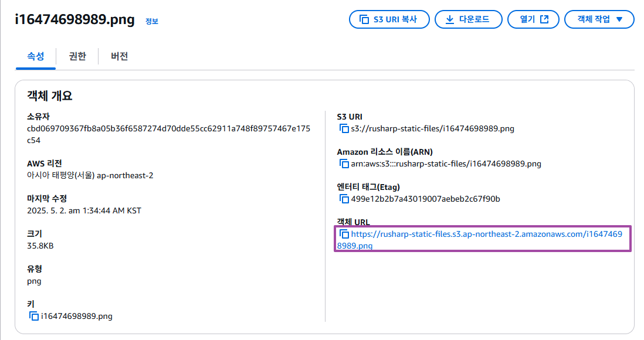Open the 정보 link next to the title
The height and width of the screenshot is (340, 644).
[151, 21]
